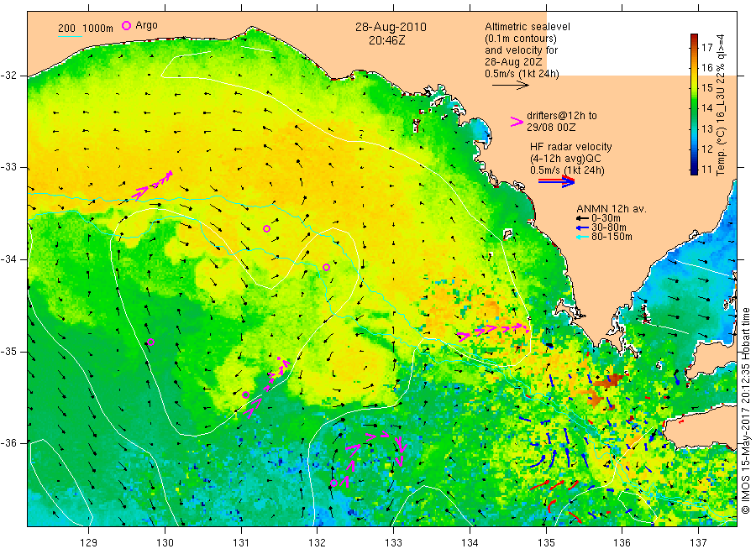The image size is (756, 554).
Task: Click the cyan 80-150m ANMN arrow
Action: pos(582,237)
